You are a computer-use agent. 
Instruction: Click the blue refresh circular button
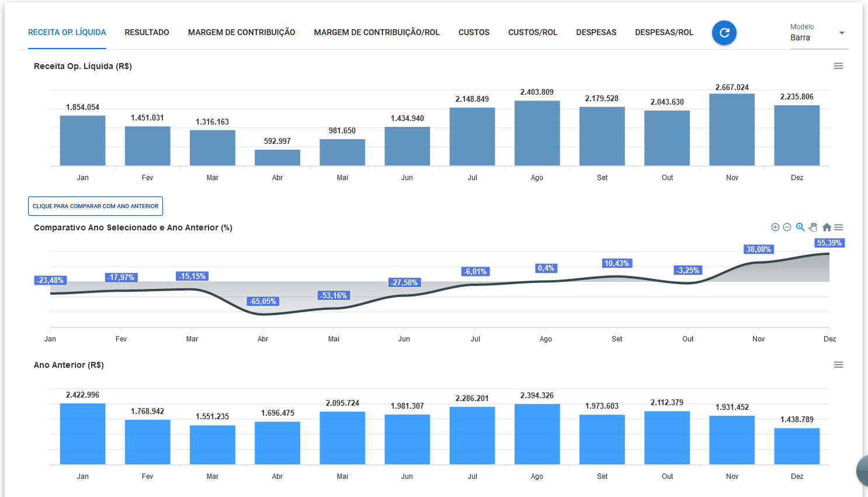tap(724, 33)
